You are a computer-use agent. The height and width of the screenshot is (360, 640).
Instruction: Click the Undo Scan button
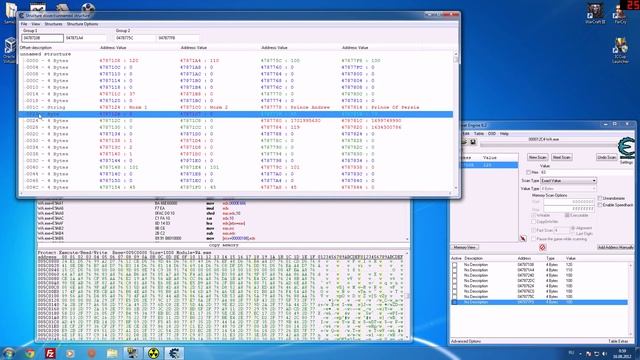(606, 157)
